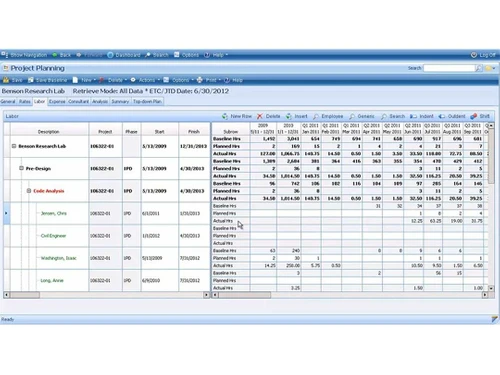Open the Dashboard from top bar
The width and height of the screenshot is (500, 375).
(124, 55)
